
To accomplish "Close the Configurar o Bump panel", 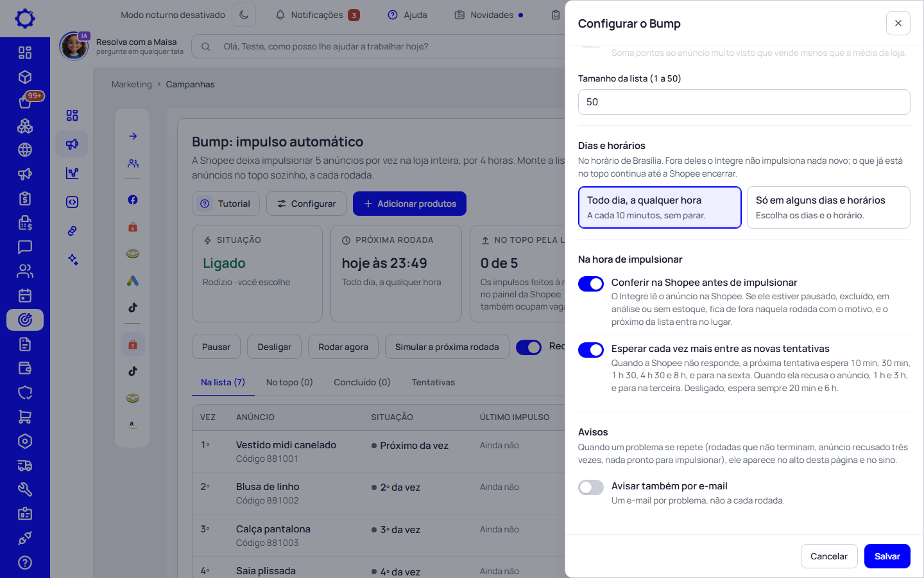I will click(x=898, y=23).
